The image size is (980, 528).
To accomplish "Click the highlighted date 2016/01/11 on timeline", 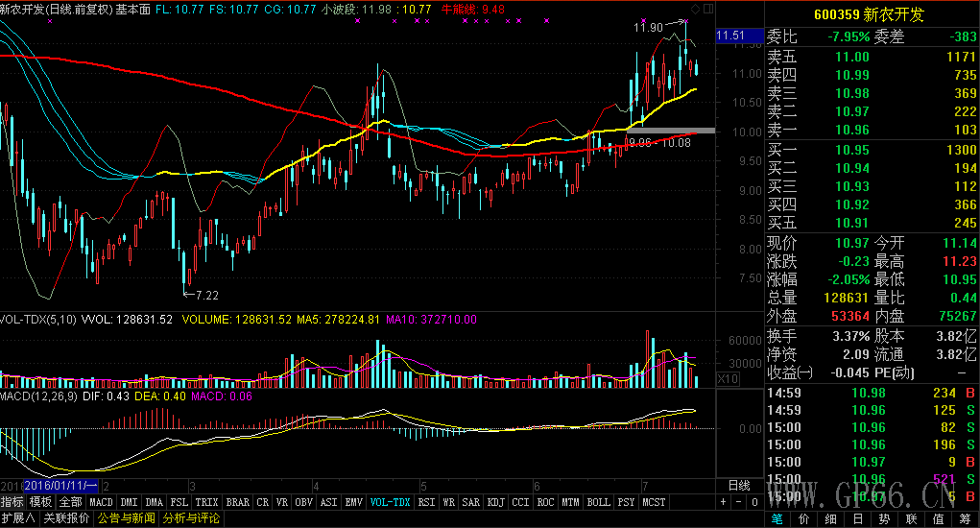I will click(61, 486).
